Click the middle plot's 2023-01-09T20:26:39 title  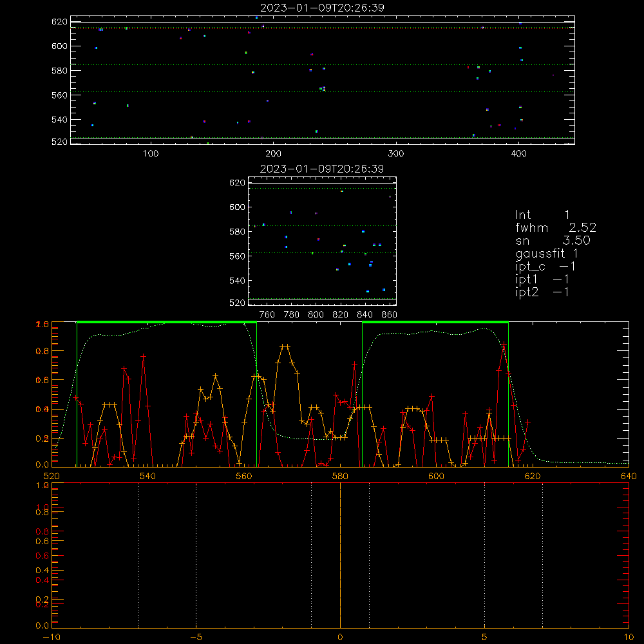point(322,169)
